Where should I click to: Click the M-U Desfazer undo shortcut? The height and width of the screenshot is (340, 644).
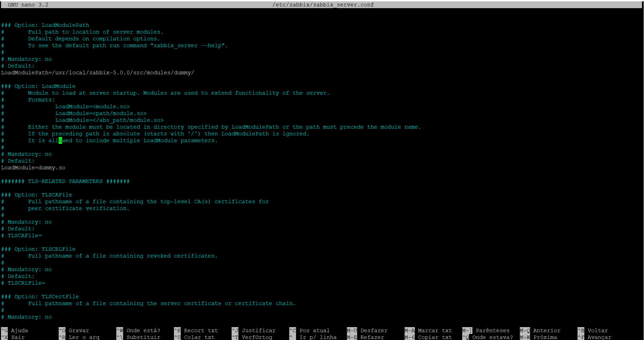pyautogui.click(x=367, y=330)
